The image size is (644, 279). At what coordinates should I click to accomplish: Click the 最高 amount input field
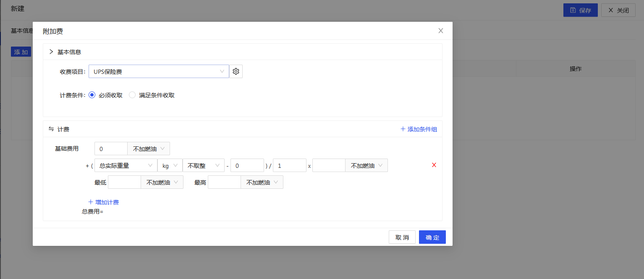coord(224,183)
